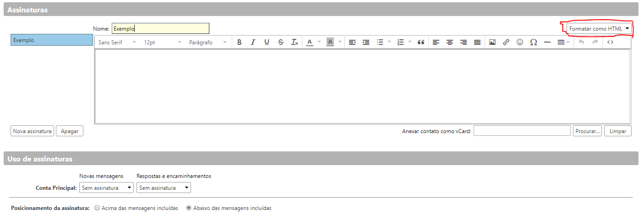Image resolution: width=644 pixels, height=220 pixels.
Task: Insert a numbered list
Action: tap(400, 42)
